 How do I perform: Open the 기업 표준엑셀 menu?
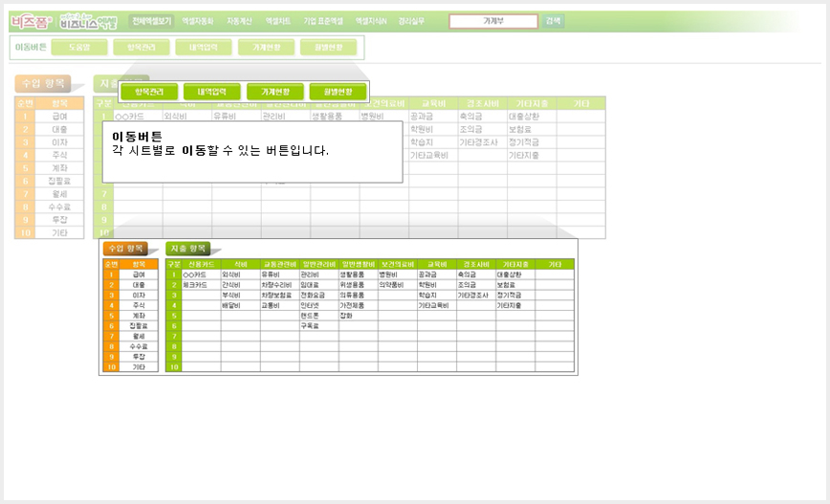pos(323,21)
